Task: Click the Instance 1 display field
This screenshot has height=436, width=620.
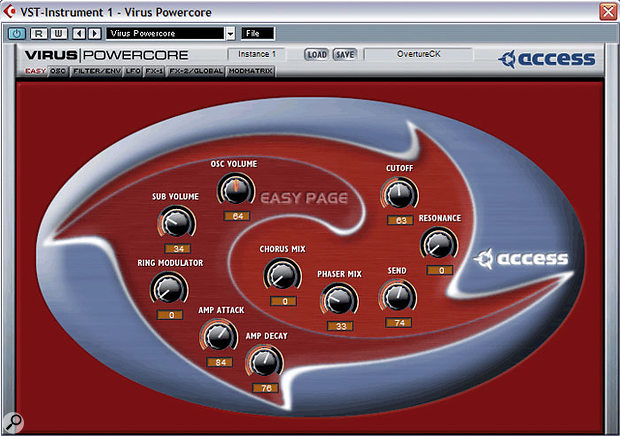Action: coord(256,54)
